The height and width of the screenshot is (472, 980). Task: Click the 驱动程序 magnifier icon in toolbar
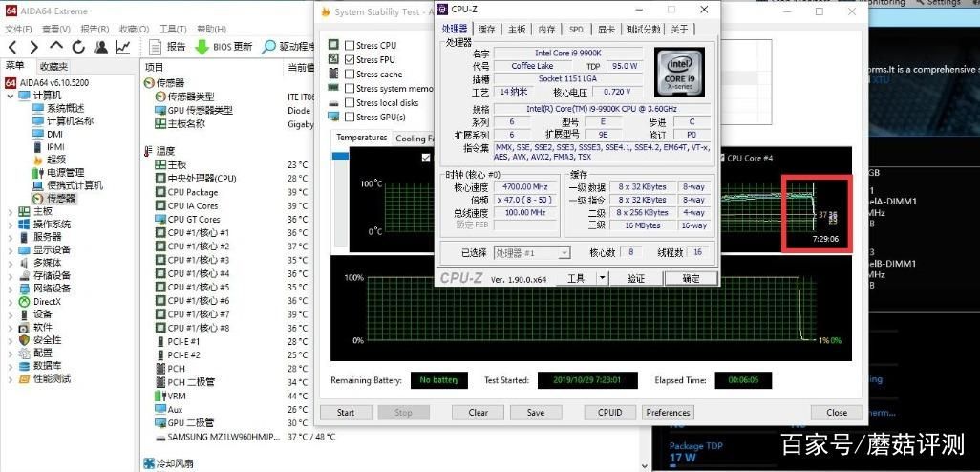(268, 47)
